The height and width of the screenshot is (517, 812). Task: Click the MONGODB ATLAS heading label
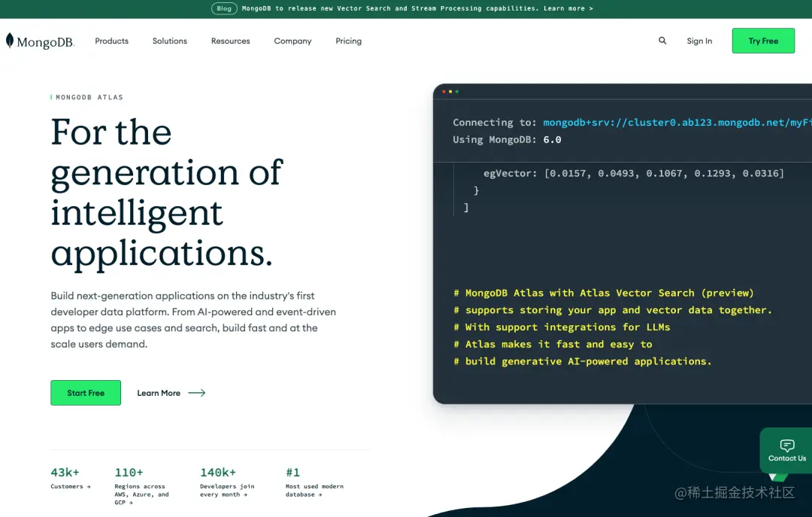coord(89,97)
